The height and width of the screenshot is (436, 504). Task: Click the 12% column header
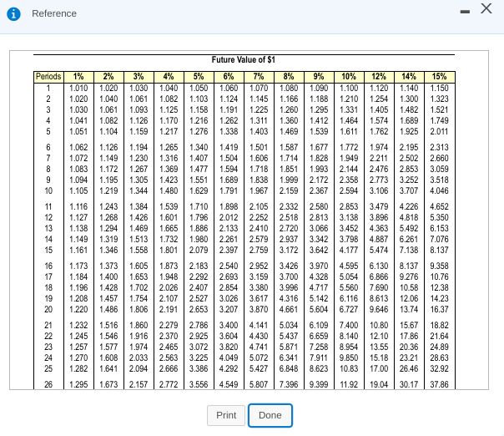coord(379,77)
